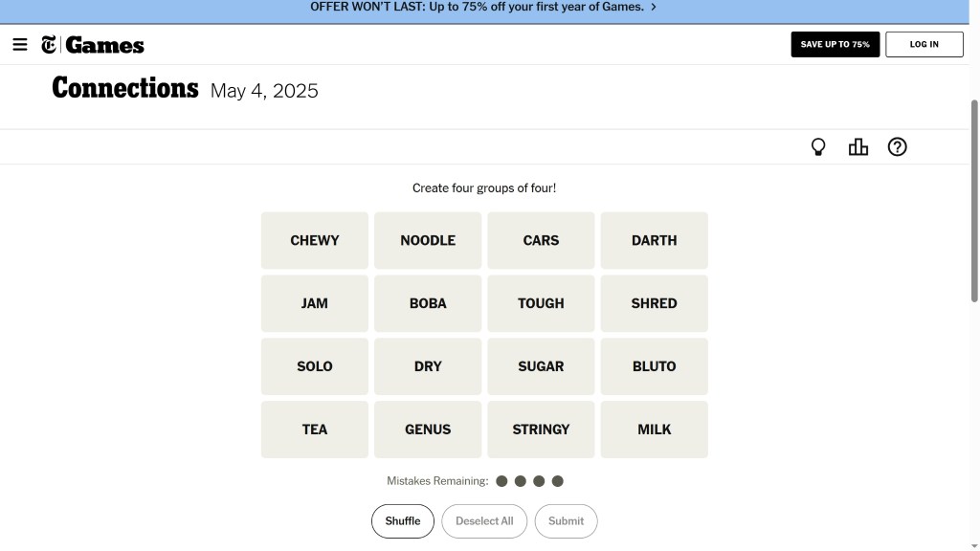Select the SOLO word tile
The width and height of the screenshot is (980, 551).
pyautogui.click(x=315, y=367)
